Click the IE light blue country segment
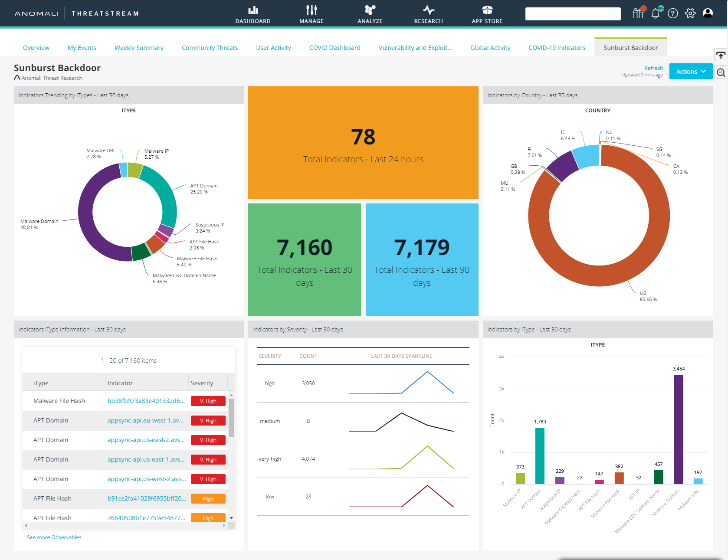Screen dimensions: 728x560 point(586,156)
